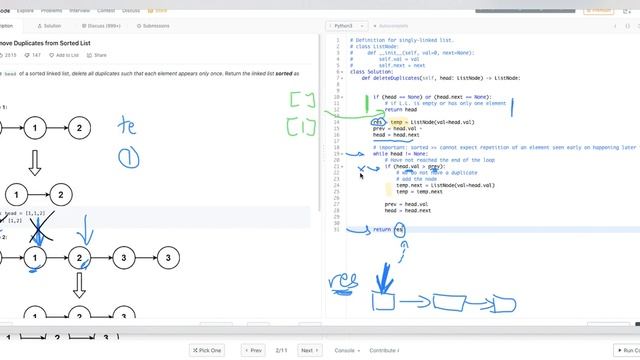The height and width of the screenshot is (360, 640).
Task: Open the Interview nav item
Action: pos(80,11)
